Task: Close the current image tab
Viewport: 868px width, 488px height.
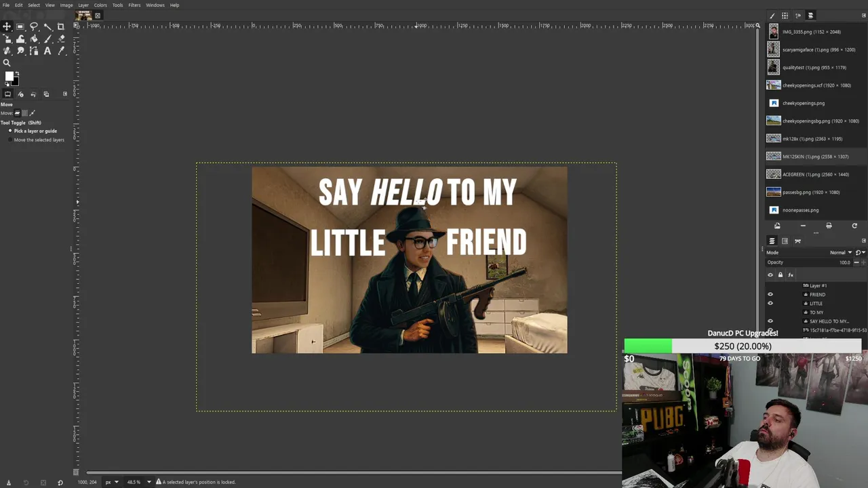Action: [98, 16]
